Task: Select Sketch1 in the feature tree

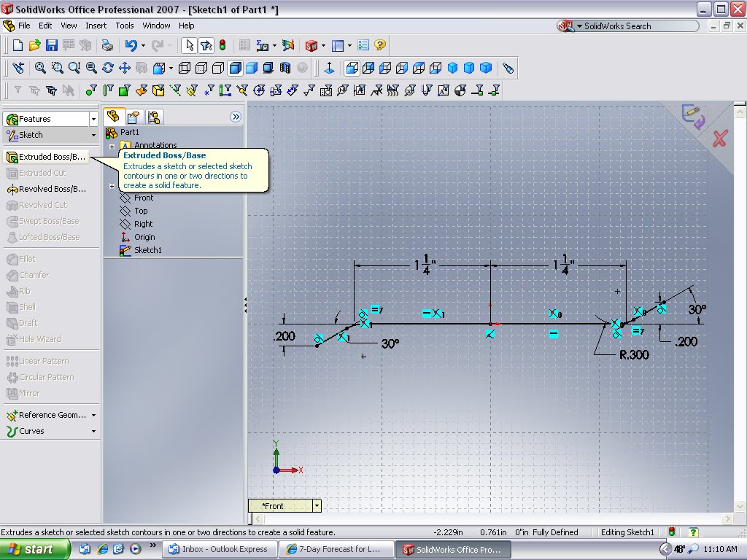Action: pos(141,250)
